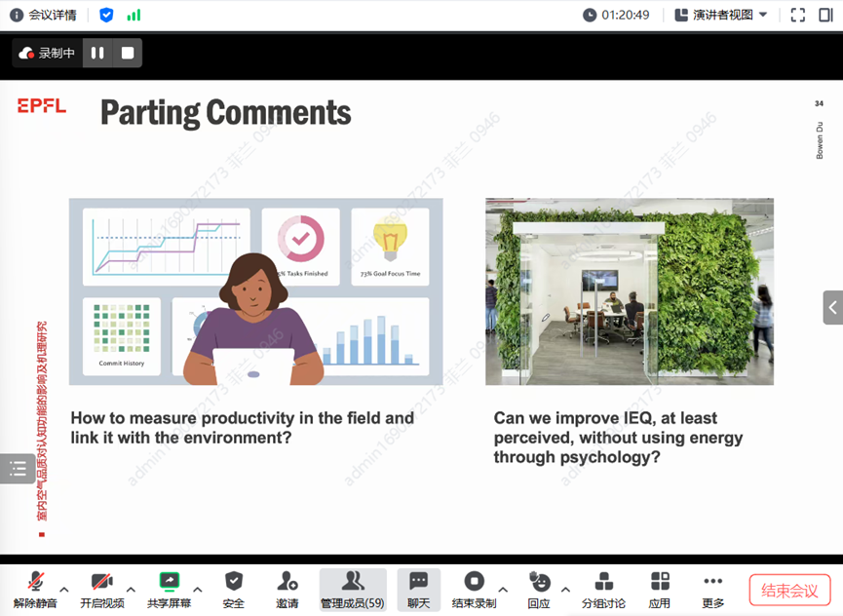Image resolution: width=843 pixels, height=616 pixels.
Task: Open the 分组讨论 breakout rooms
Action: click(604, 590)
